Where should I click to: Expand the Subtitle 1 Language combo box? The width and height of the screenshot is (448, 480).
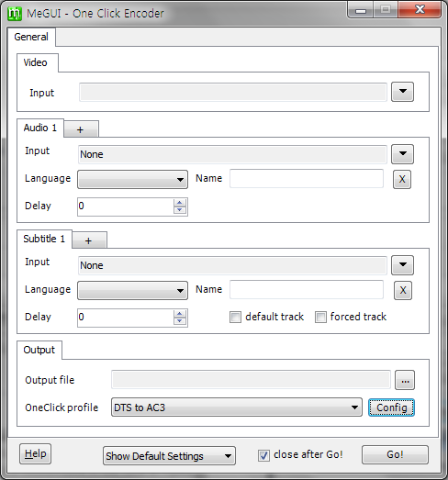[132, 291]
